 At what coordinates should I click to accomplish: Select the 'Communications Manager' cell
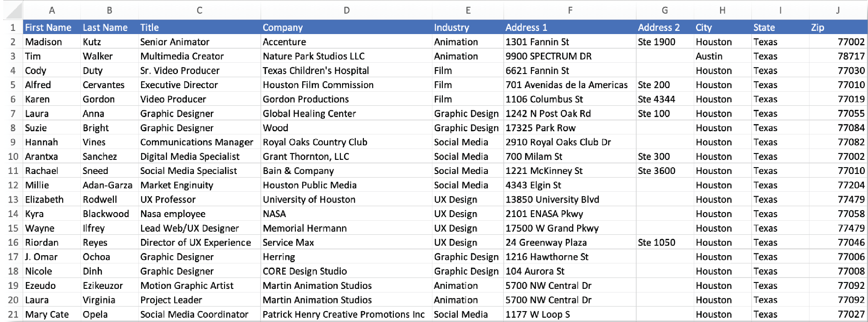[x=200, y=142]
